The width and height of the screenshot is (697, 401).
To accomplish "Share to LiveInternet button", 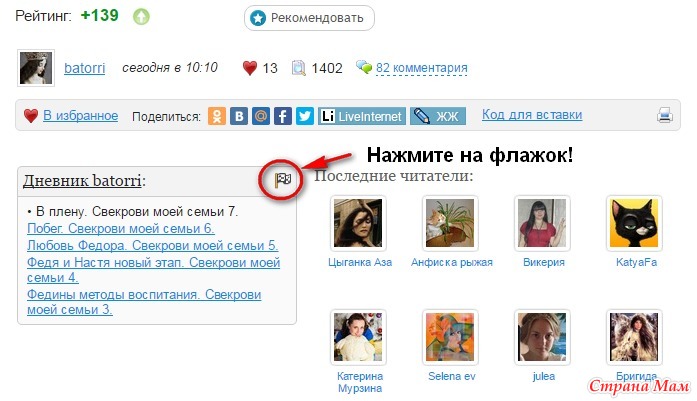I will pos(361,116).
